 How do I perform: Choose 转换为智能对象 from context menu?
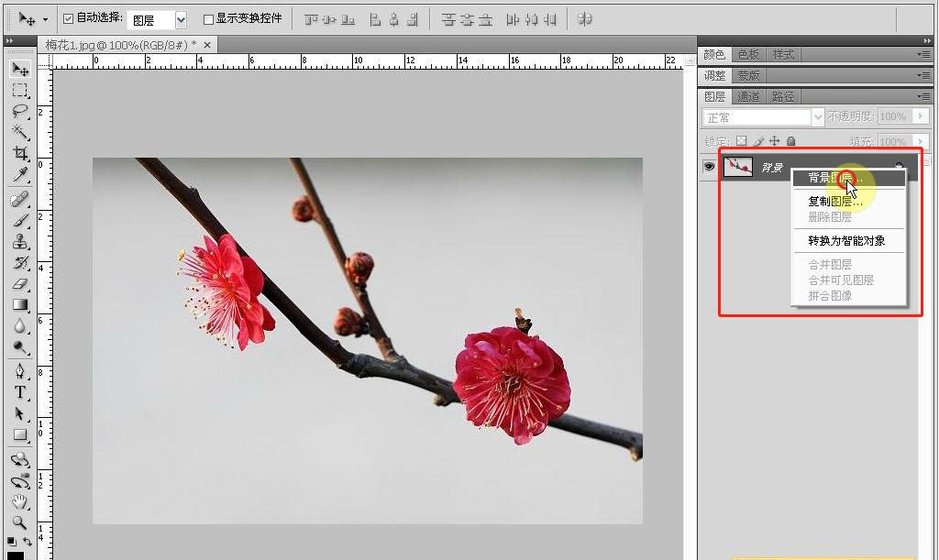pos(845,241)
